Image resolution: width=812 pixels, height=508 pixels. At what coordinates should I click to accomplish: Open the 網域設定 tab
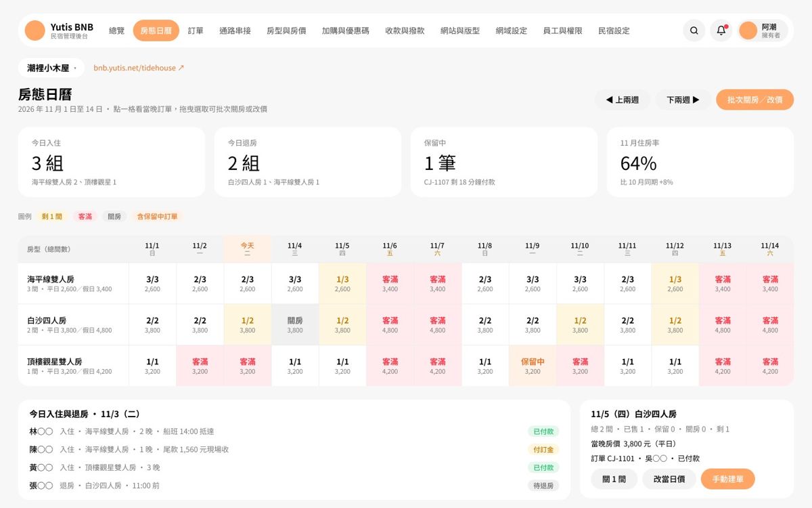pyautogui.click(x=511, y=30)
